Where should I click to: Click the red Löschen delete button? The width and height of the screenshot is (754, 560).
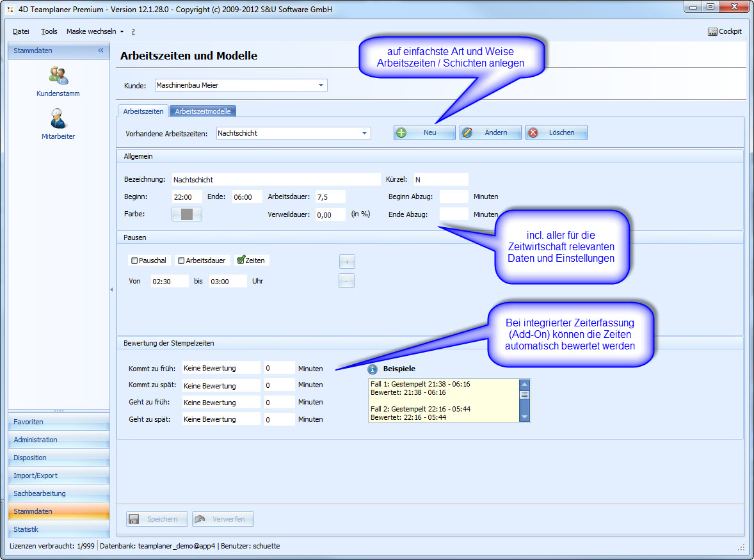[556, 132]
